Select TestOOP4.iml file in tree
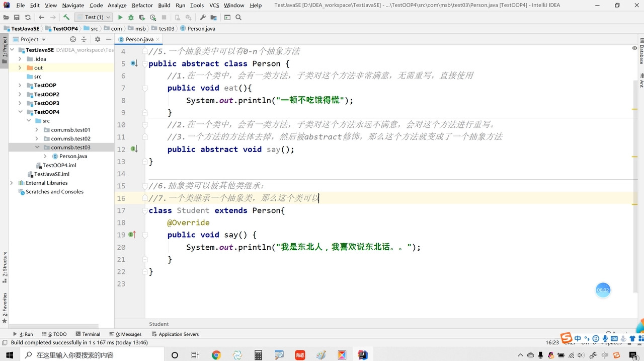644x361 pixels. 59,165
